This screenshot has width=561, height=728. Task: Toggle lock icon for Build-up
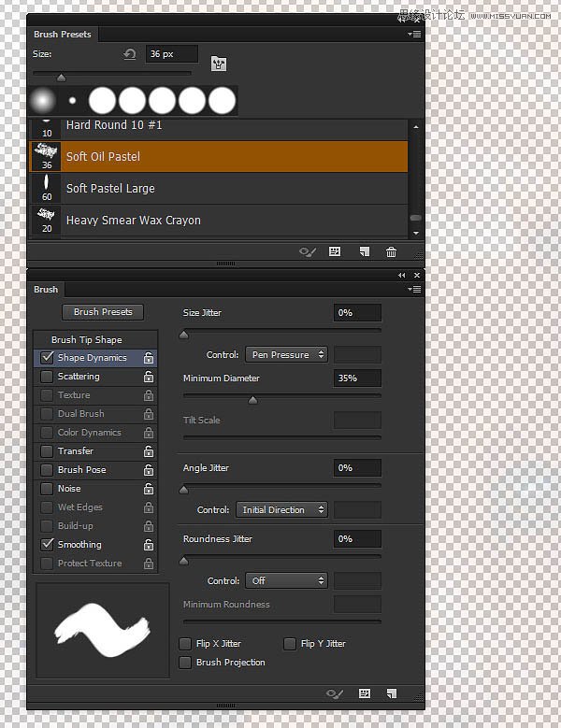click(x=148, y=526)
